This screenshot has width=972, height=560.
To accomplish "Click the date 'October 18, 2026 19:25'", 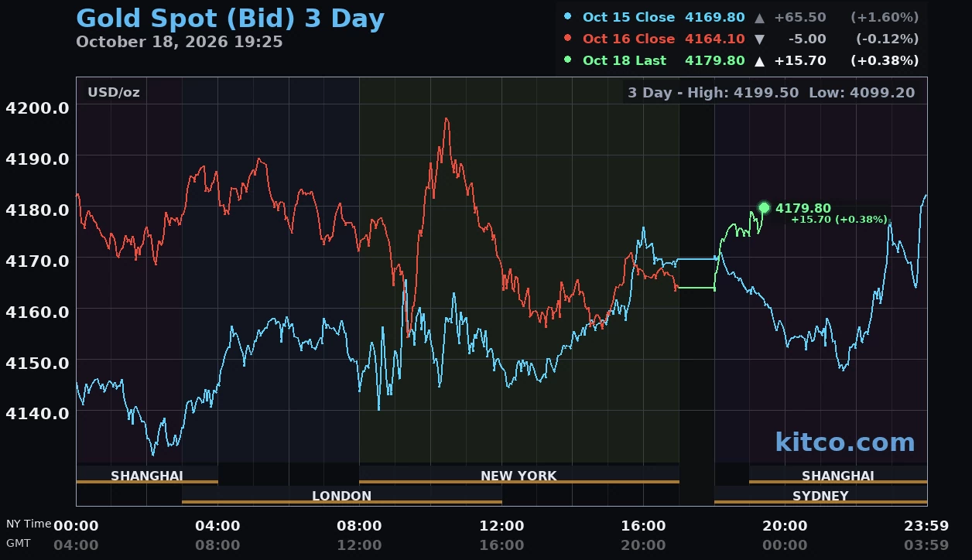I will (180, 42).
